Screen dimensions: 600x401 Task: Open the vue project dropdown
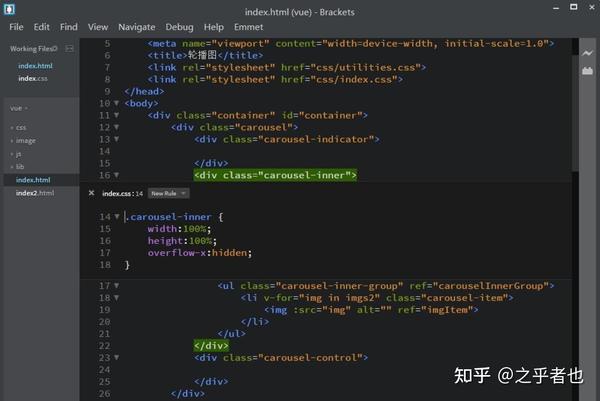point(19,108)
